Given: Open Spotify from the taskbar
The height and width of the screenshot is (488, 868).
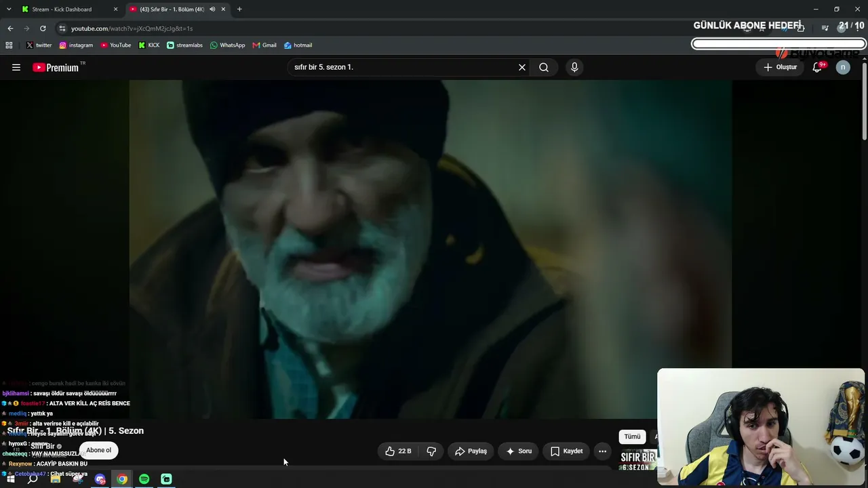Looking at the screenshot, I should (x=144, y=479).
